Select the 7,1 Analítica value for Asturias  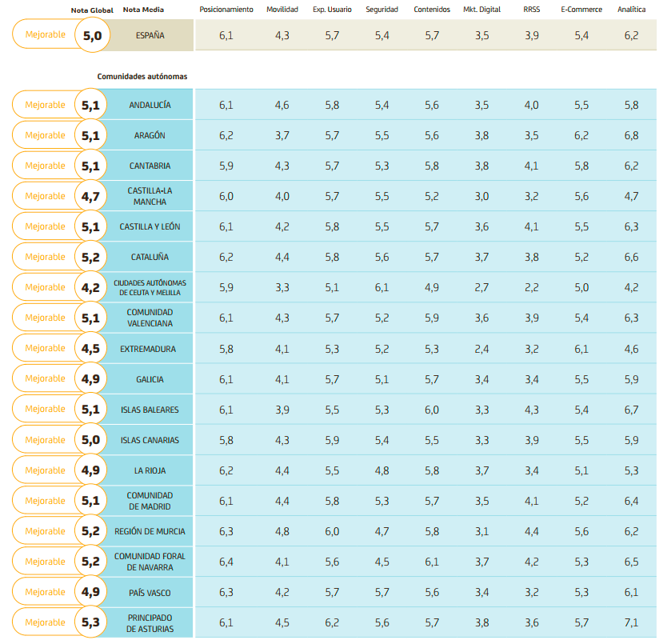point(631,622)
